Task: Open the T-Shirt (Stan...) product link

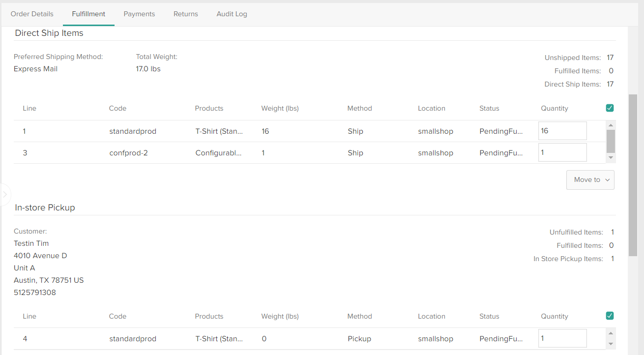Action: 218,131
